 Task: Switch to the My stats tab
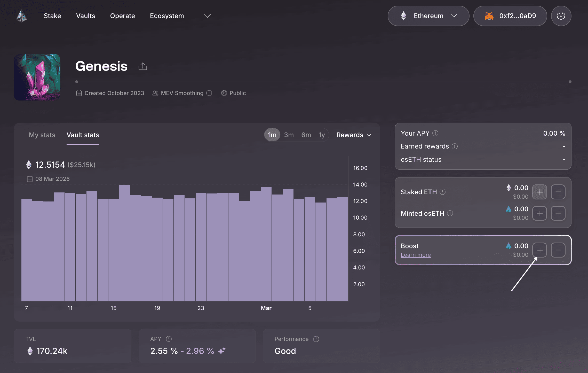point(42,135)
